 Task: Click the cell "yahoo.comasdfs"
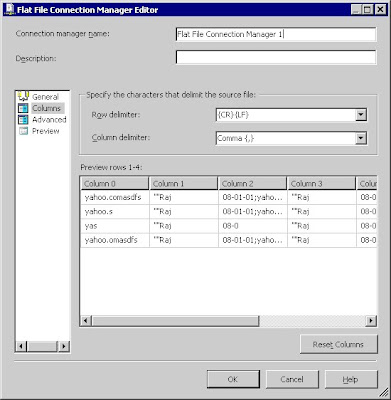[115, 197]
